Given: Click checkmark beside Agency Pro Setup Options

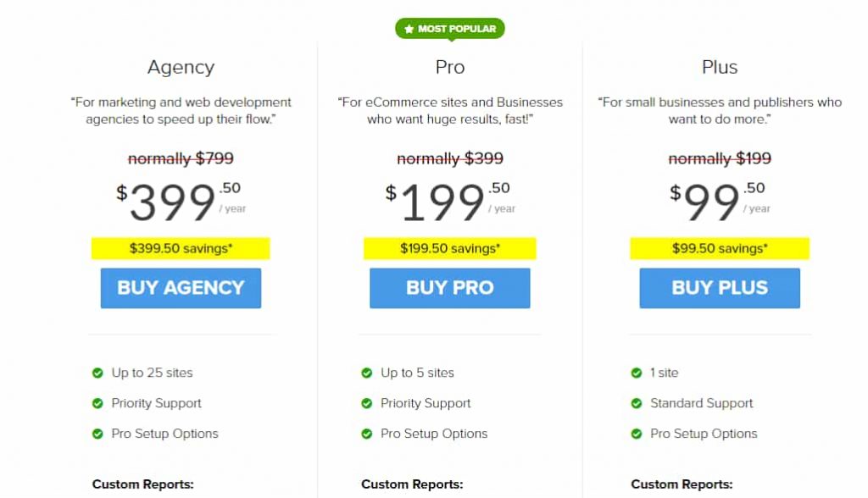Looking at the screenshot, I should 97,434.
